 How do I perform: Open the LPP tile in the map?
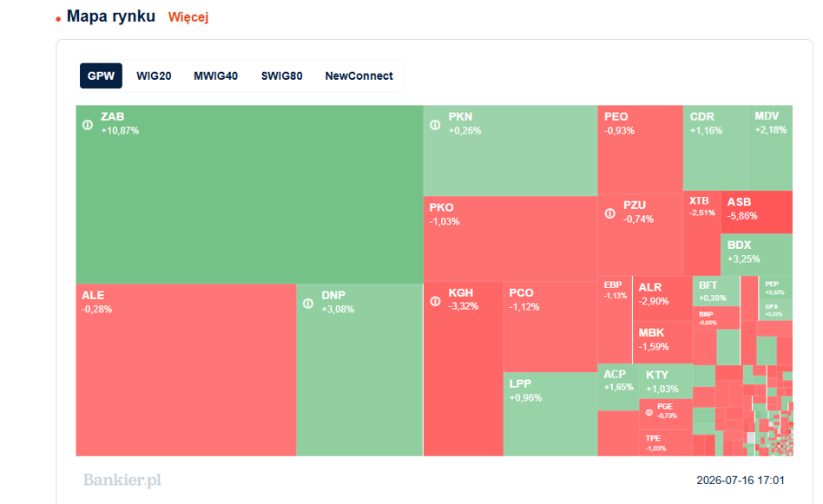tap(550, 415)
